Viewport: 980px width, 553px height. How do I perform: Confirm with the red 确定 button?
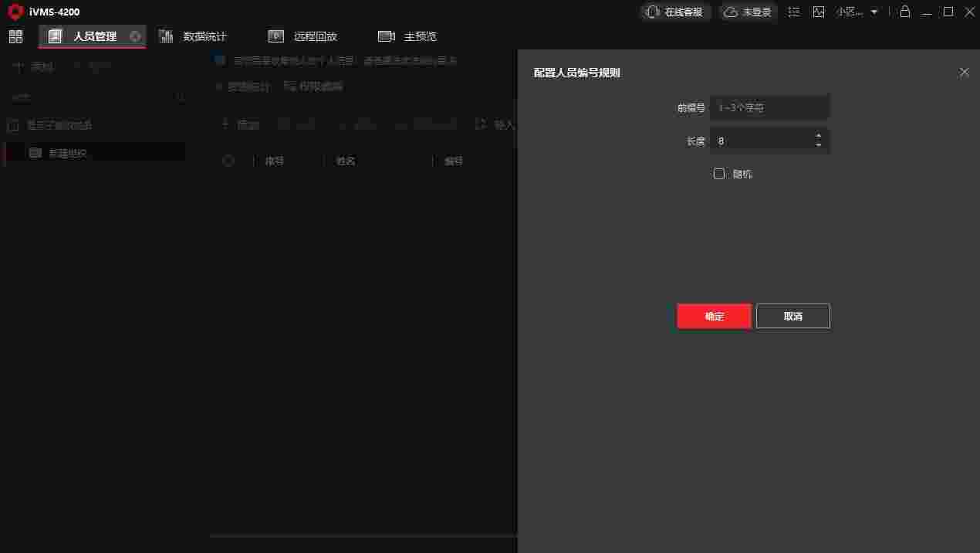[x=715, y=316]
